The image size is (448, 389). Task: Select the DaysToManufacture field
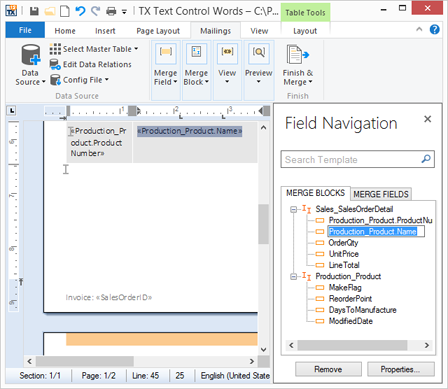(x=362, y=310)
